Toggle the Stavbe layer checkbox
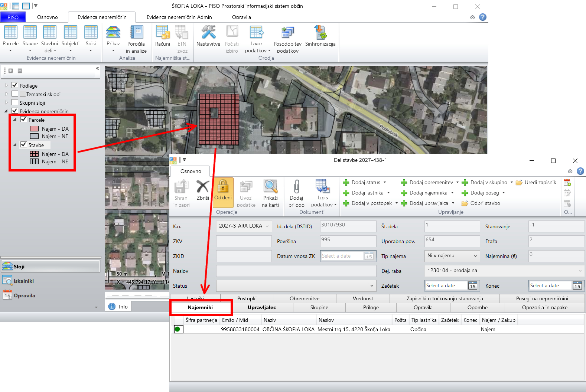The width and height of the screenshot is (586, 392). click(24, 145)
